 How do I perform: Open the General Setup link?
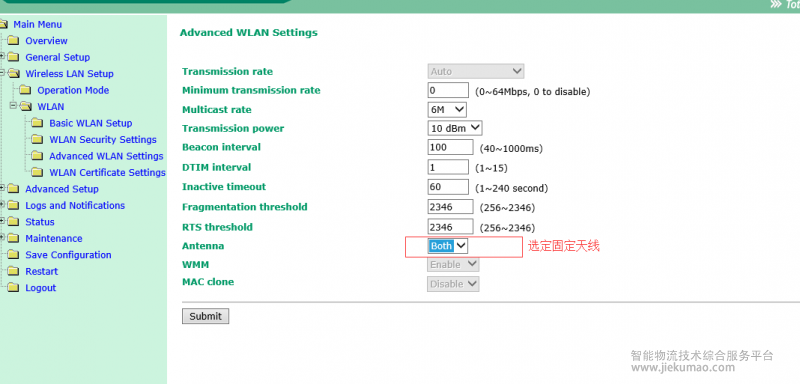click(x=58, y=57)
